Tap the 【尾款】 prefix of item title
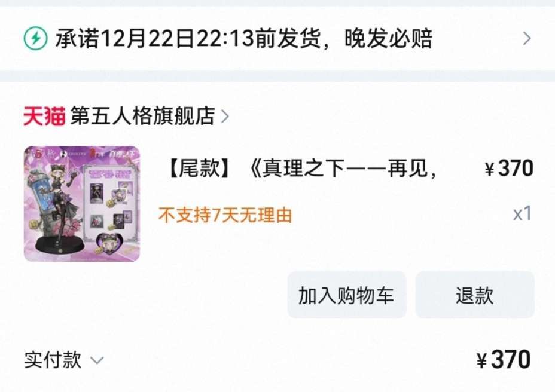 pyautogui.click(x=199, y=168)
